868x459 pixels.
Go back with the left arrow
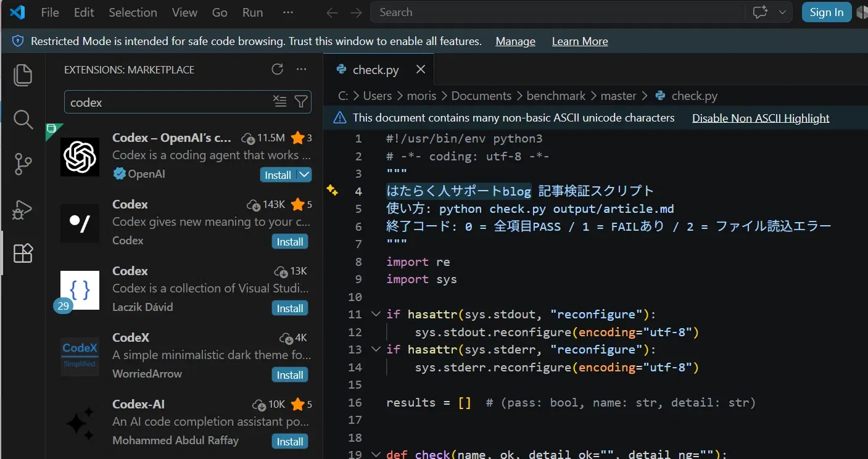332,12
